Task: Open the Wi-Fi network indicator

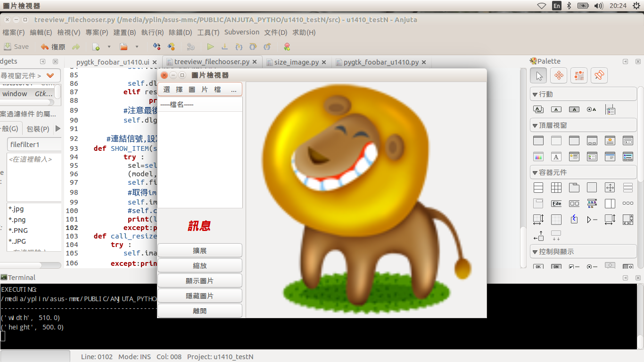Action: [542, 6]
